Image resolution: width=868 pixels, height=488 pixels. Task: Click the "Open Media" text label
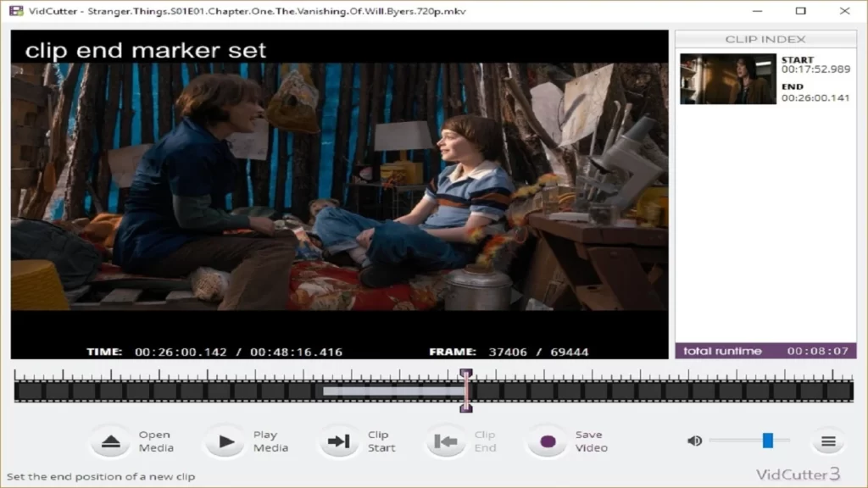(x=156, y=441)
